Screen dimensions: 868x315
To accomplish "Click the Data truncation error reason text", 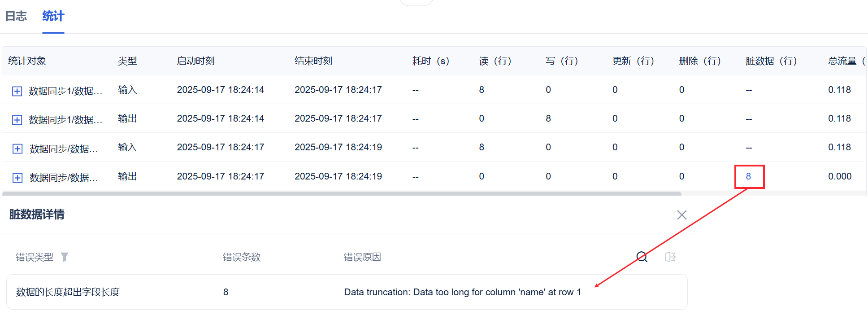I will coord(462,292).
